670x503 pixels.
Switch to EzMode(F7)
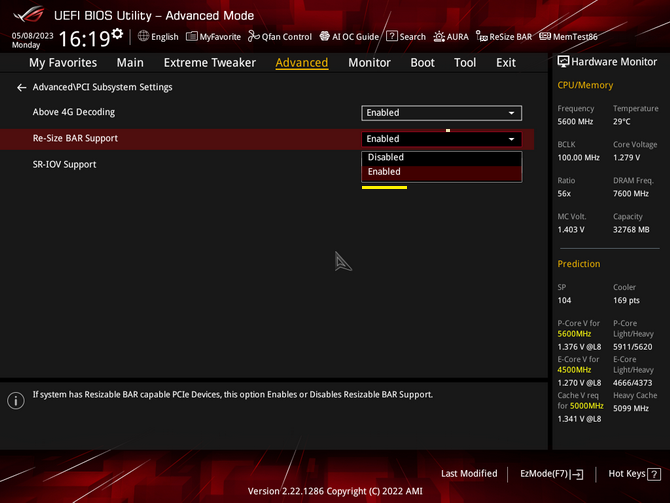551,474
